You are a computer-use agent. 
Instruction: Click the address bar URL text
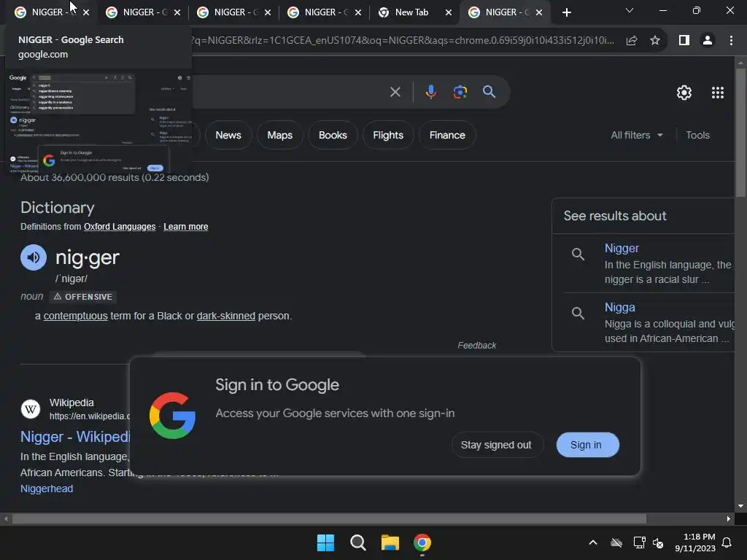point(403,41)
